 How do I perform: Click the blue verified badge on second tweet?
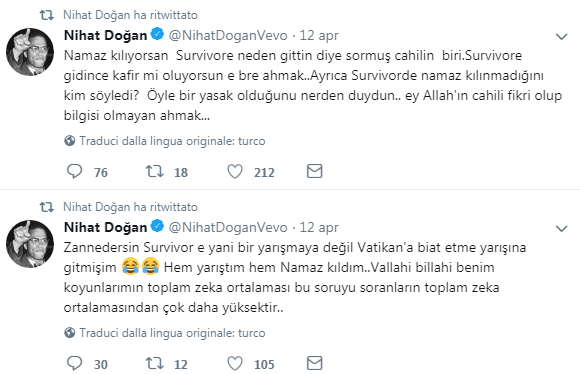pyautogui.click(x=157, y=226)
